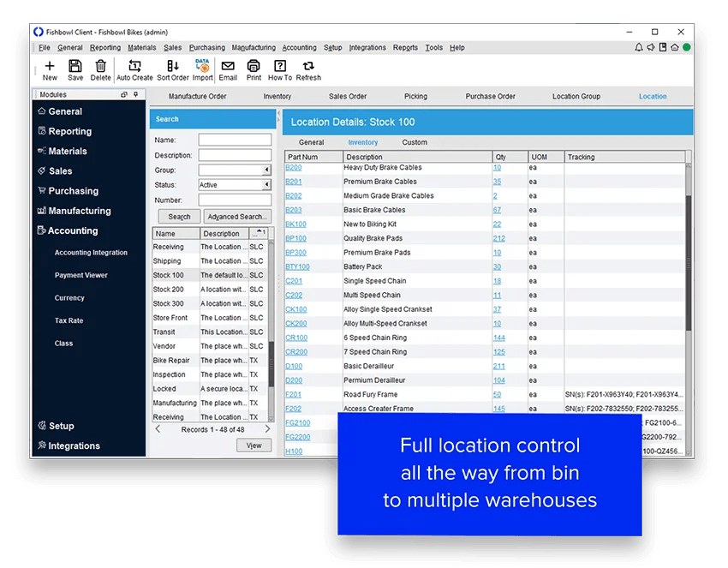This screenshot has width=728, height=568.
Task: Select the Auto Create tool
Action: 133,69
